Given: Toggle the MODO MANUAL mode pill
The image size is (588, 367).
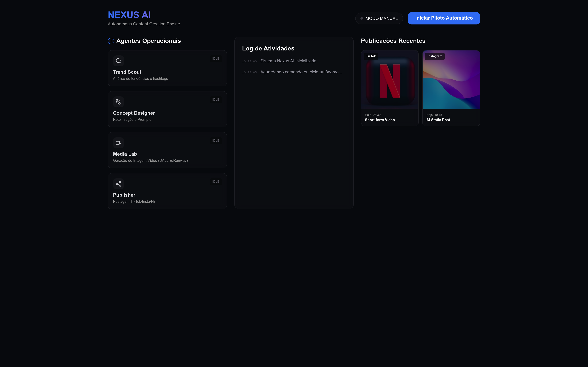Looking at the screenshot, I should tap(379, 19).
